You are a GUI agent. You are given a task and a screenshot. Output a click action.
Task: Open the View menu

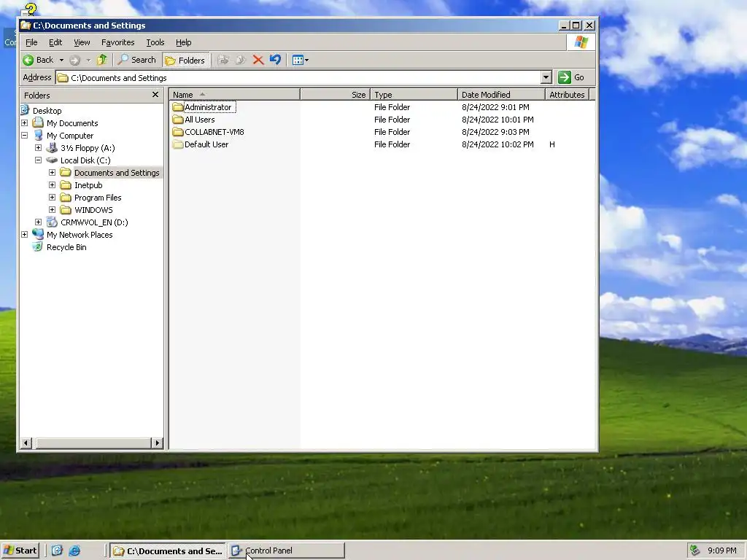tap(82, 42)
